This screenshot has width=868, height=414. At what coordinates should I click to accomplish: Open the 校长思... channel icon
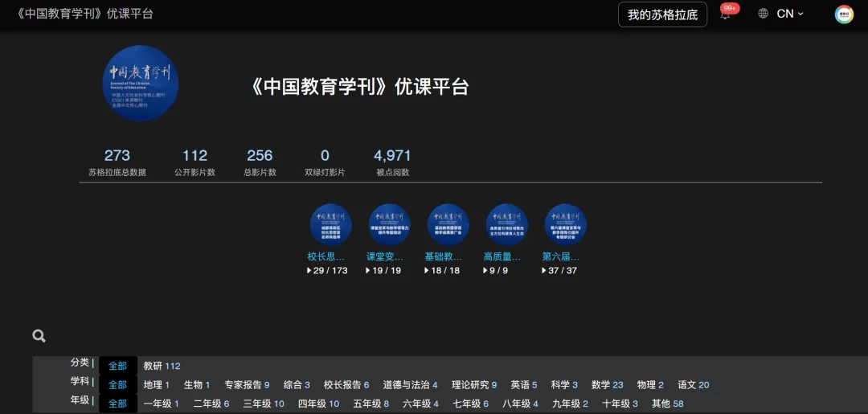click(x=330, y=224)
